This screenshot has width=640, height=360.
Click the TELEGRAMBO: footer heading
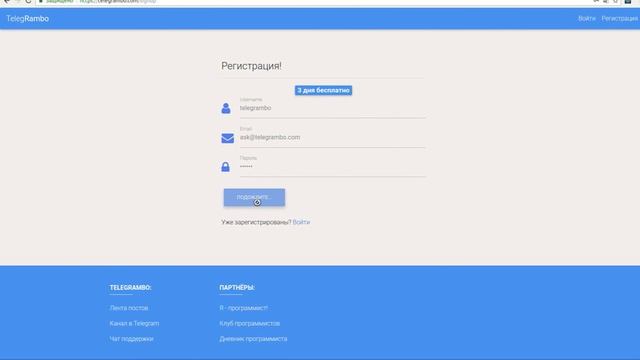point(130,287)
